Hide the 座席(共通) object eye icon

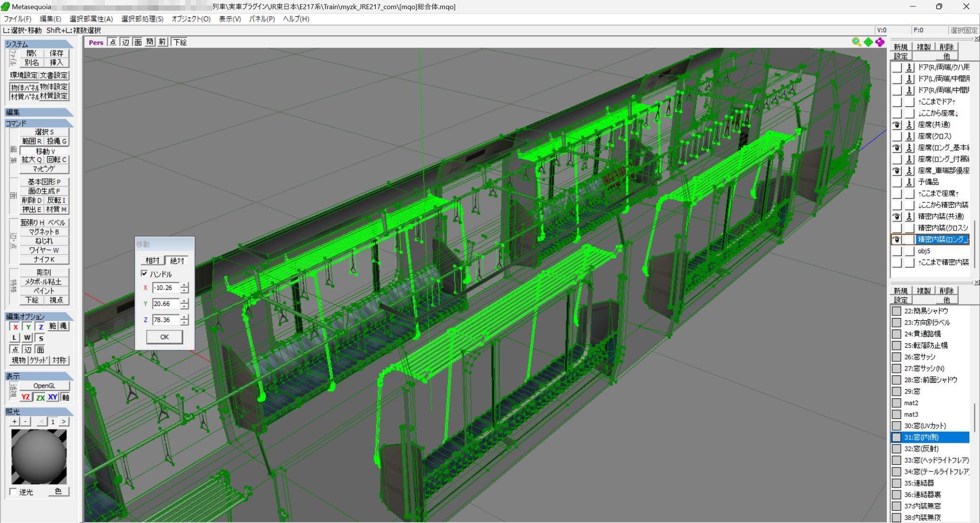pyautogui.click(x=897, y=125)
